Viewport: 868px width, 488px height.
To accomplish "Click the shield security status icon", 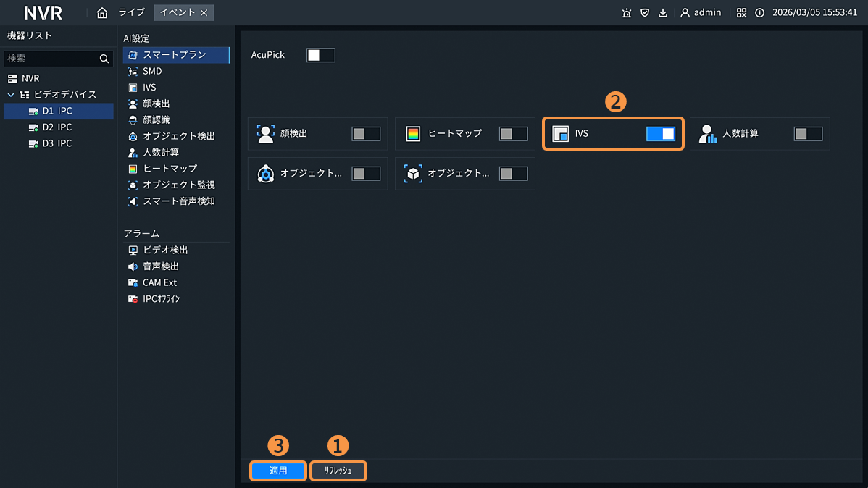I will click(x=645, y=13).
